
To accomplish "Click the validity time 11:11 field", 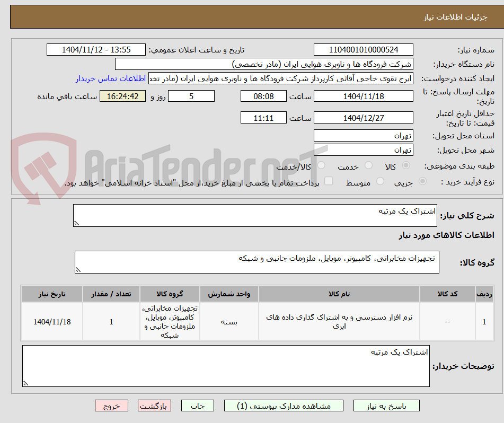I will (263, 118).
